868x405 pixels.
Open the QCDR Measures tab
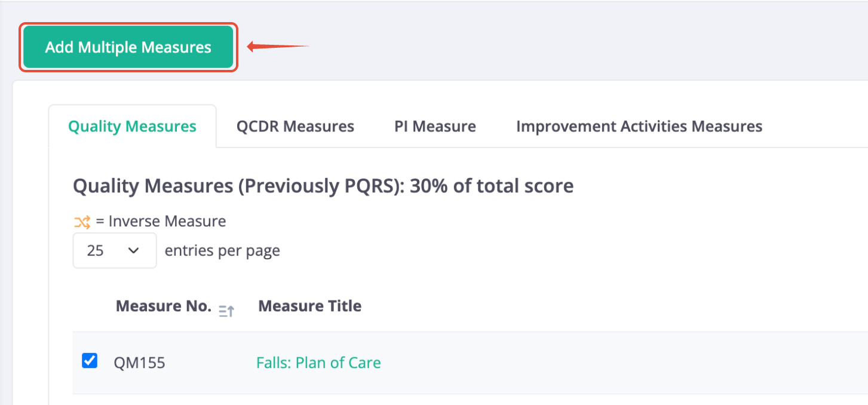[295, 127]
